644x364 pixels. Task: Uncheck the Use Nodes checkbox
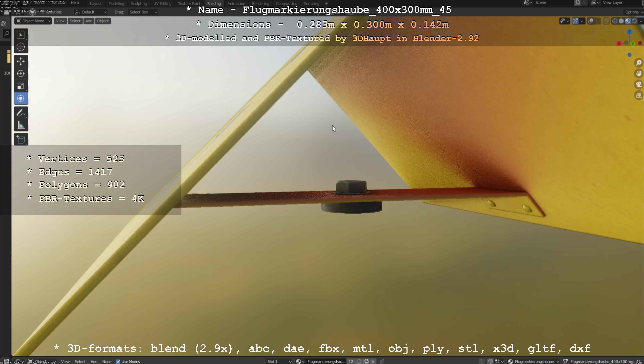pos(118,361)
